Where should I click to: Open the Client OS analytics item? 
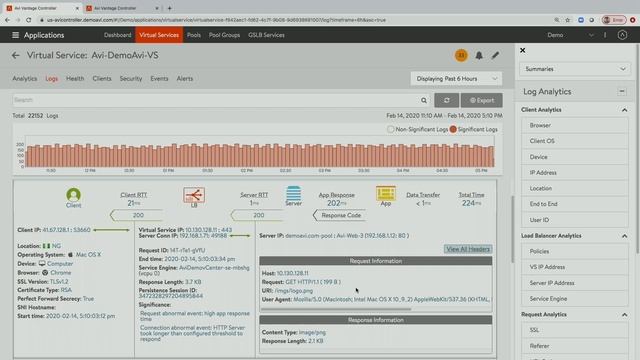[575, 141]
